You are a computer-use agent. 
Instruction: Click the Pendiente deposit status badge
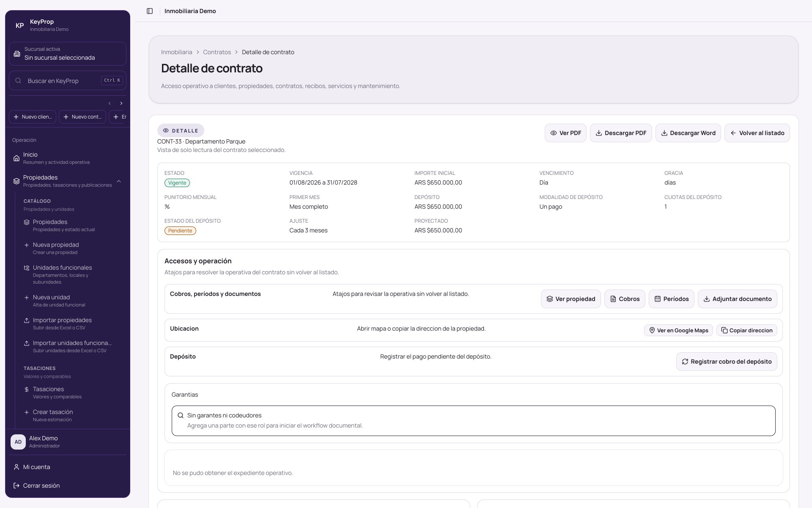point(180,231)
